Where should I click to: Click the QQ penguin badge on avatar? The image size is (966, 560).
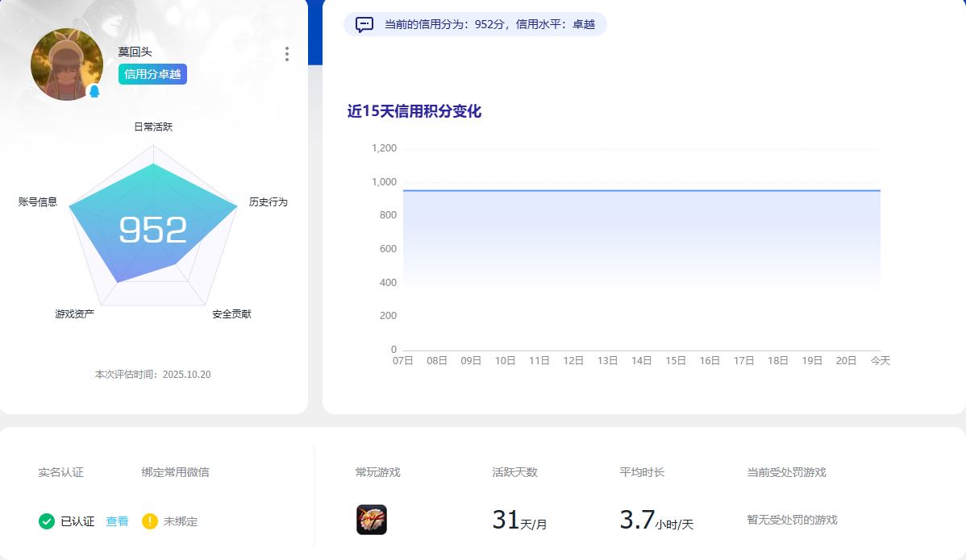(94, 92)
